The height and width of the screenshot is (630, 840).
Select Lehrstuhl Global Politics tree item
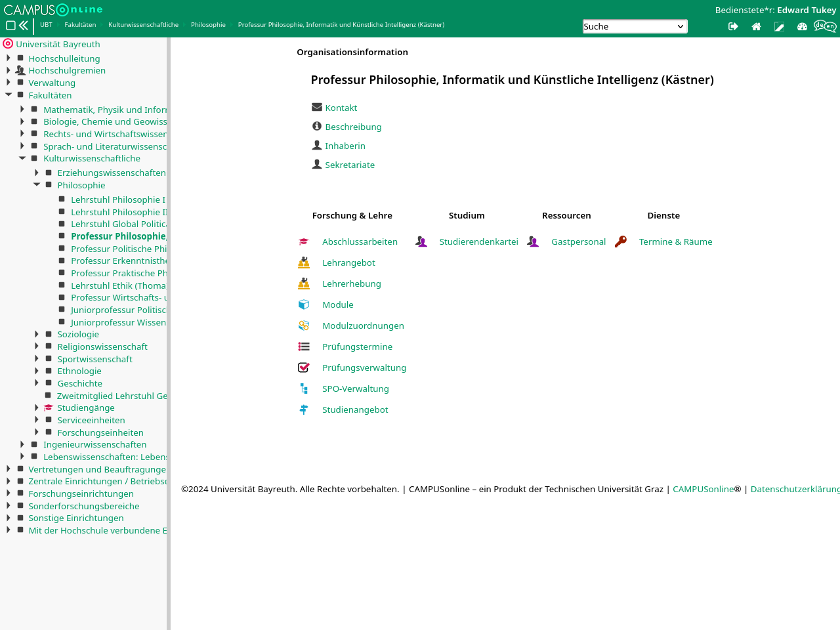pyautogui.click(x=119, y=224)
